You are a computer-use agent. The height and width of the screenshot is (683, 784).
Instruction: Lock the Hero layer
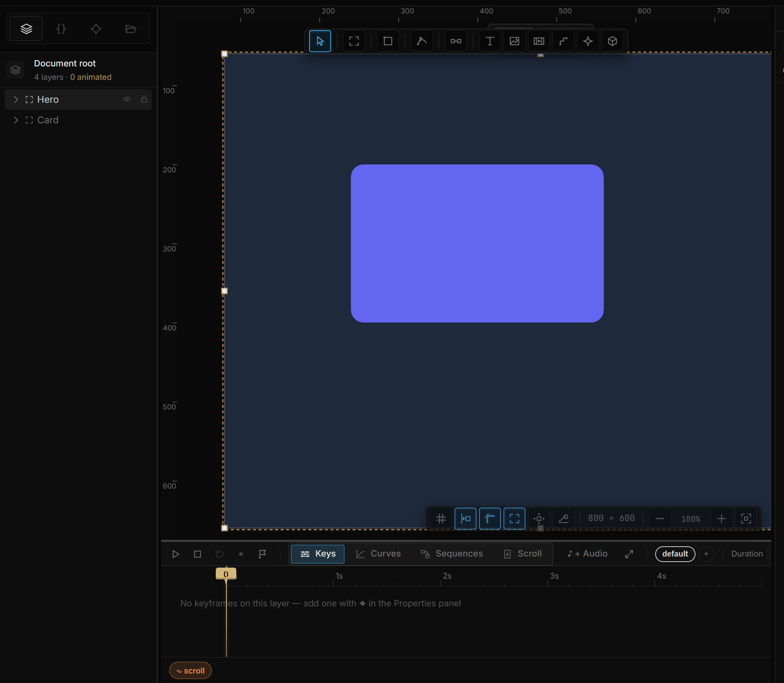(144, 99)
